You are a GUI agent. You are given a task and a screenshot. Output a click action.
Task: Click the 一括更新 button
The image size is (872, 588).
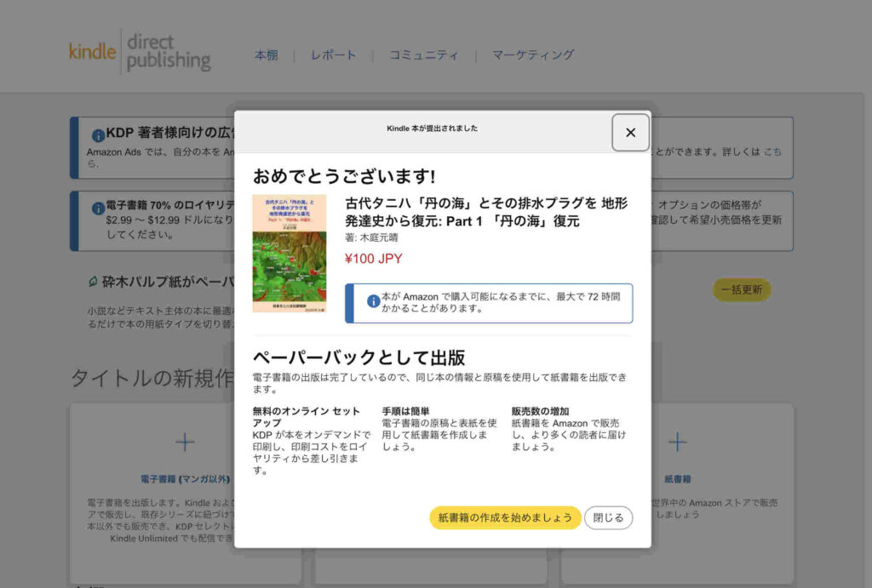tap(742, 289)
